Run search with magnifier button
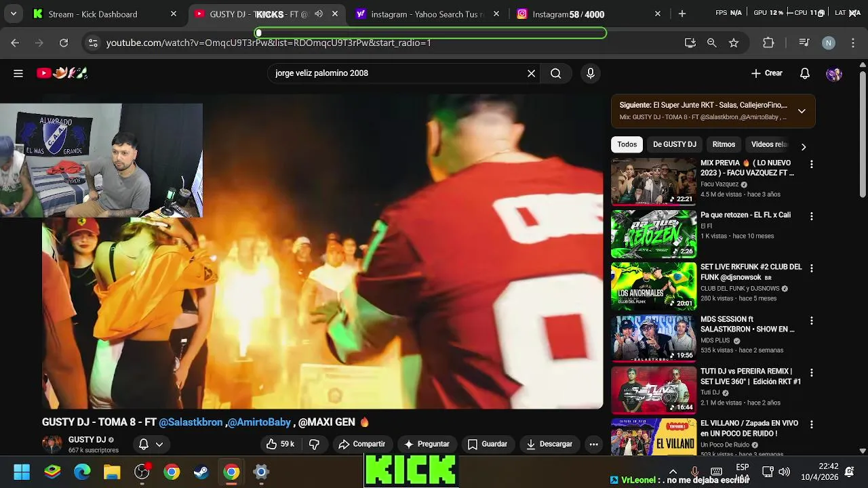 [x=556, y=73]
